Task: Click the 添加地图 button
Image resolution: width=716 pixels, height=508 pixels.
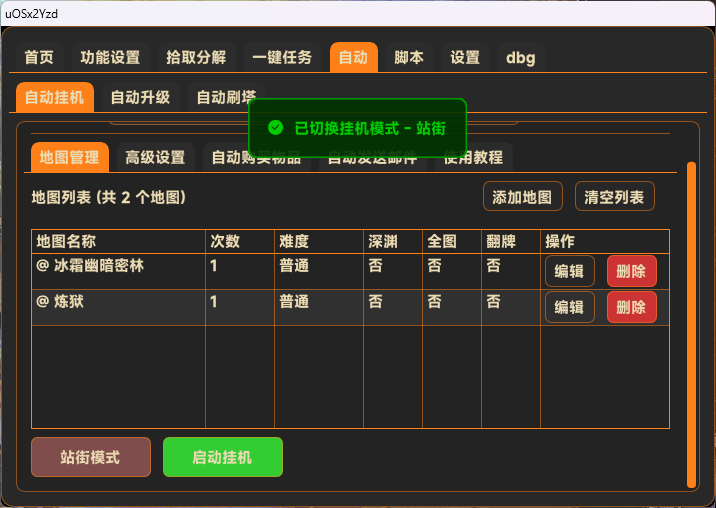Action: click(522, 196)
